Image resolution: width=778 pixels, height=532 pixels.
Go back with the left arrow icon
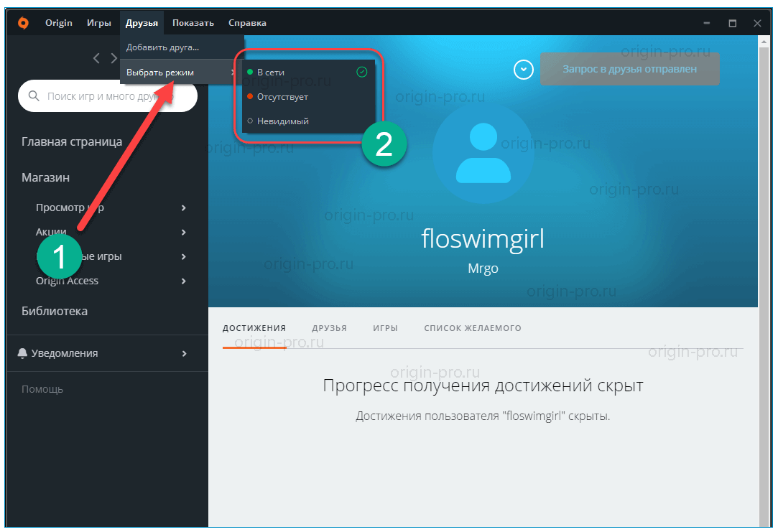97,58
